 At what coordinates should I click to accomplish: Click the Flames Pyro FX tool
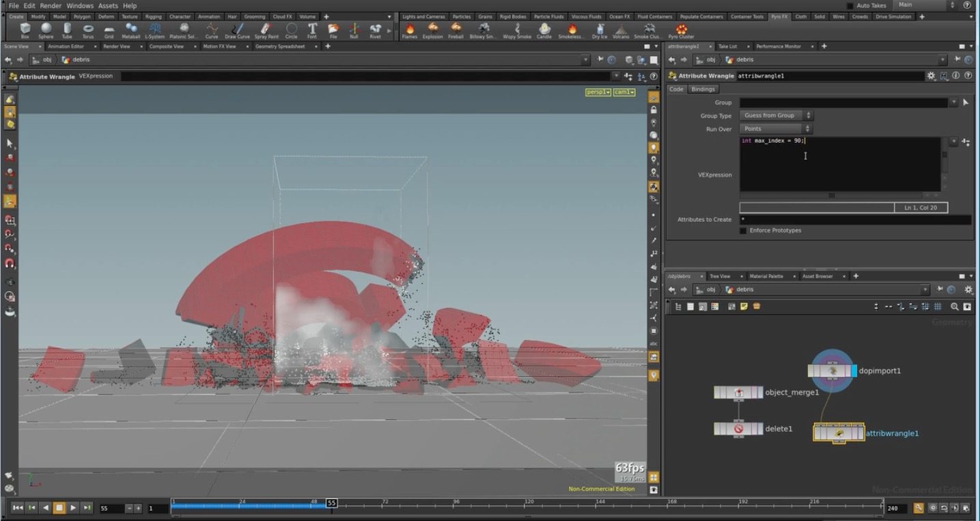click(410, 31)
